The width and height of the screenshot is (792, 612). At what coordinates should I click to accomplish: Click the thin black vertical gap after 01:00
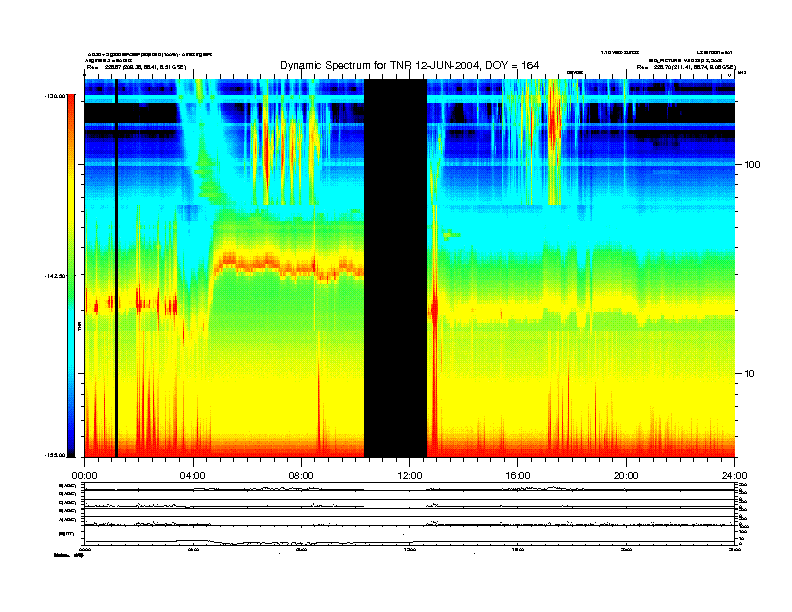116,268
